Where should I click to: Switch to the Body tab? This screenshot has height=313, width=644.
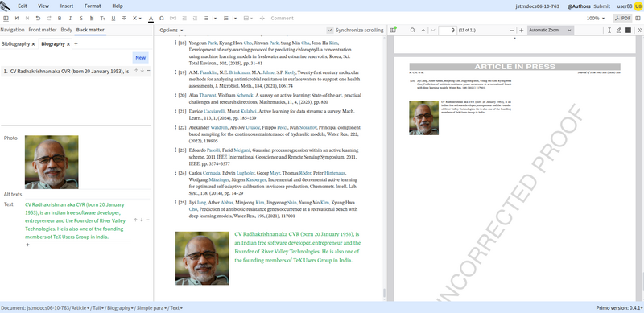[x=67, y=30]
